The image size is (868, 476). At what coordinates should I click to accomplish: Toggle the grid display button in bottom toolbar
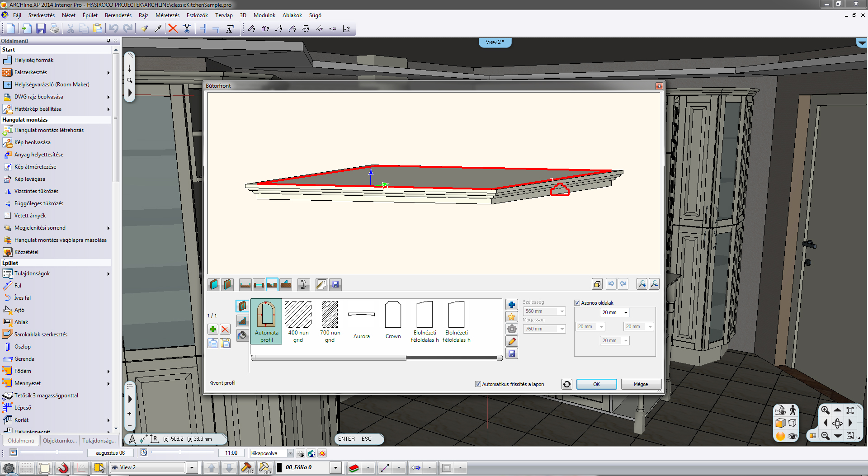[x=27, y=468]
